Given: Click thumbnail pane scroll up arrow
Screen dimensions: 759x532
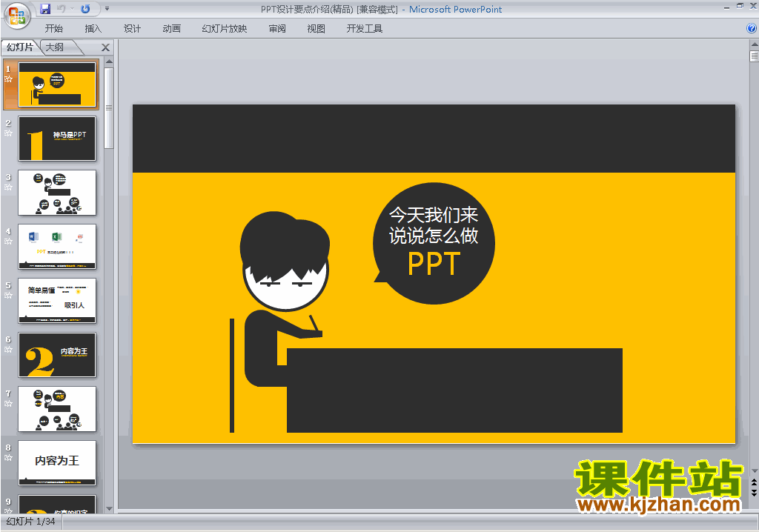Looking at the screenshot, I should (109, 62).
